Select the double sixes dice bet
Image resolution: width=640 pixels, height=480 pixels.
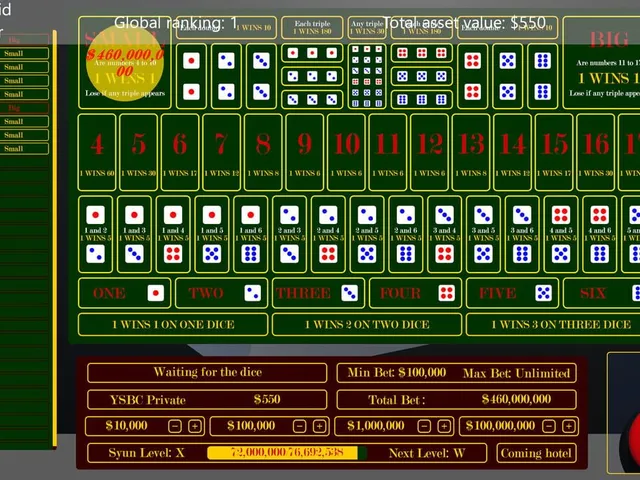[543, 76]
